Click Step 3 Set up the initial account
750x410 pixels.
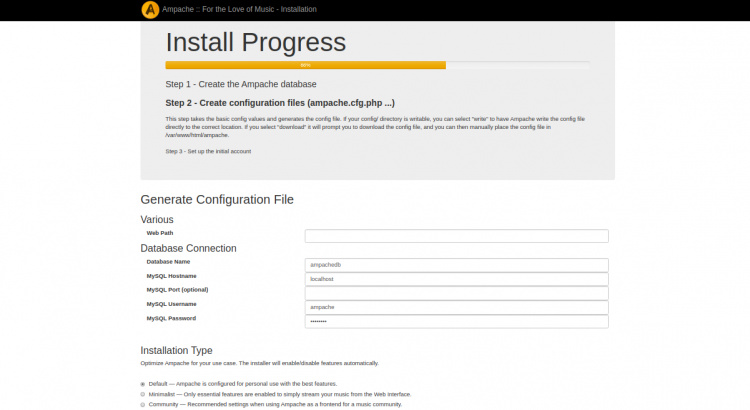tap(208, 151)
